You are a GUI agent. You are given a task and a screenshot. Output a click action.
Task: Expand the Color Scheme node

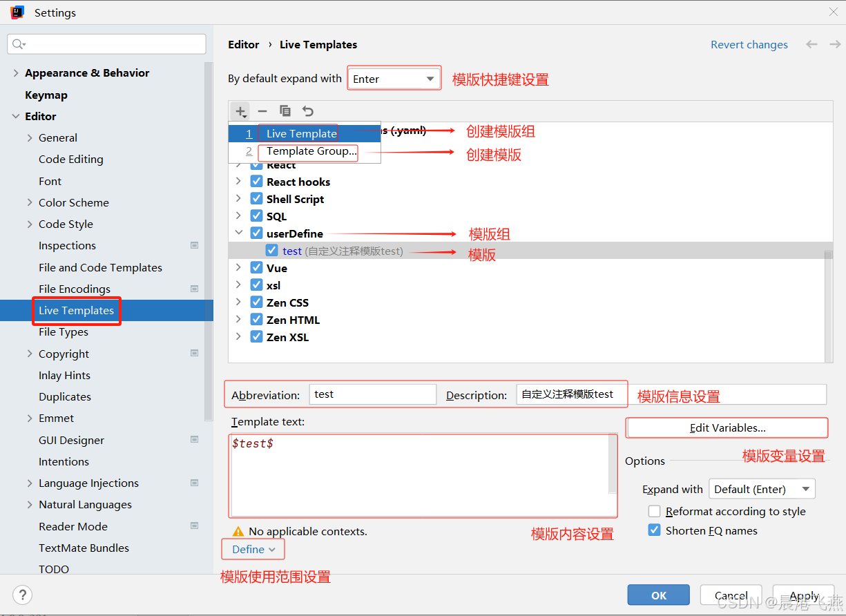(x=30, y=202)
